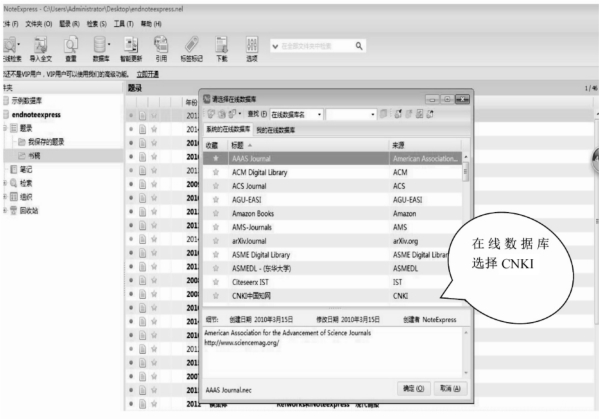Run the duplicate check (查重) tool
This screenshot has width=599, height=419.
[x=71, y=49]
